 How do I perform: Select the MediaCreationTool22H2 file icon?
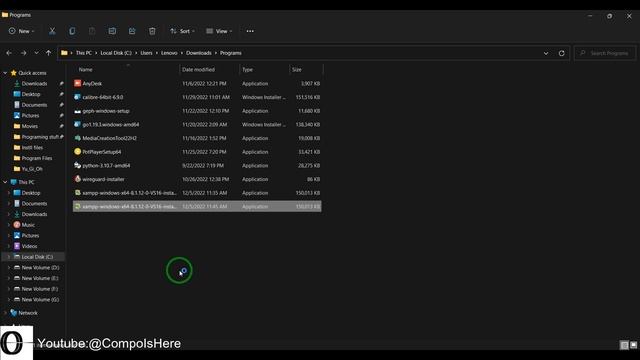click(78, 138)
